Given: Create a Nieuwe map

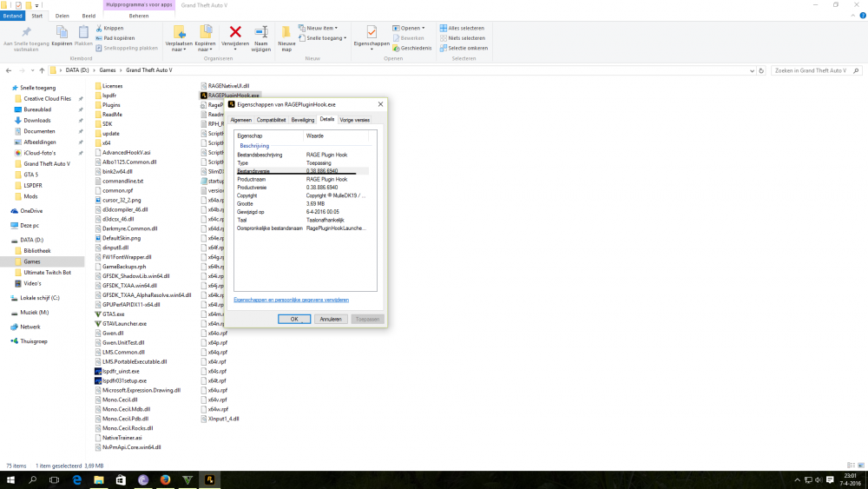Looking at the screenshot, I should point(286,39).
